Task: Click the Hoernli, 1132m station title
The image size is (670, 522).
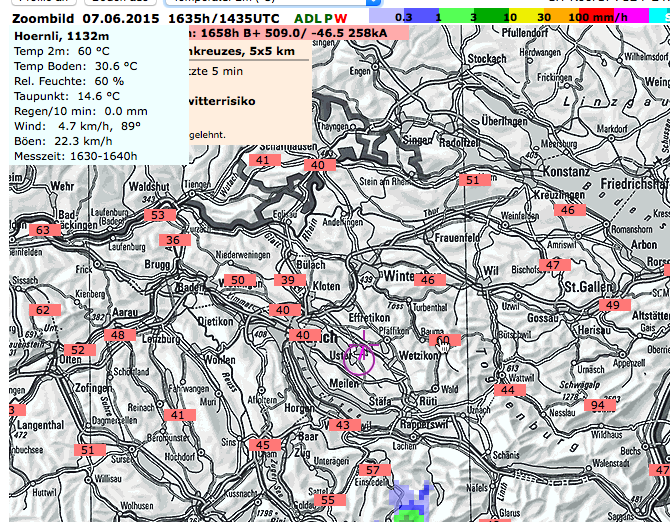Action: point(62,36)
